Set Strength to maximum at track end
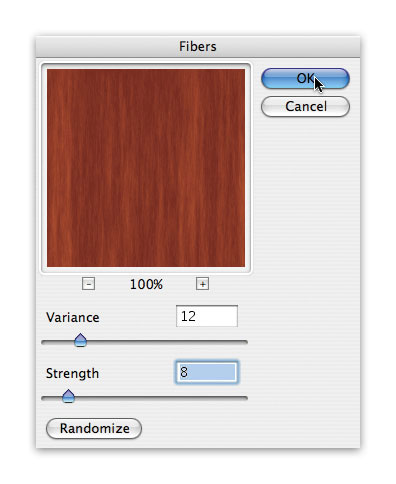 point(246,398)
